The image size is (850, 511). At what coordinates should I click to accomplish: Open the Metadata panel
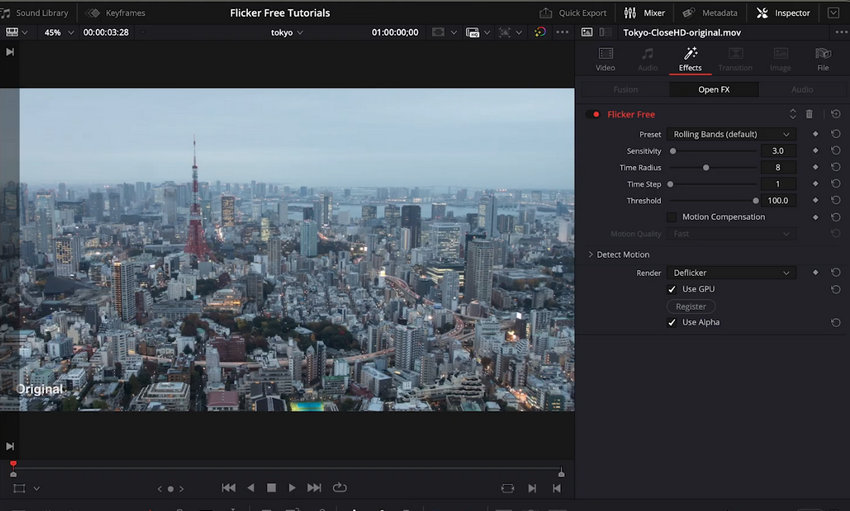710,13
